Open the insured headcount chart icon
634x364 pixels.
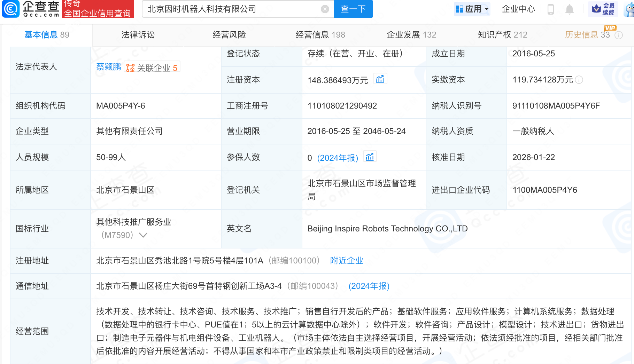point(370,157)
